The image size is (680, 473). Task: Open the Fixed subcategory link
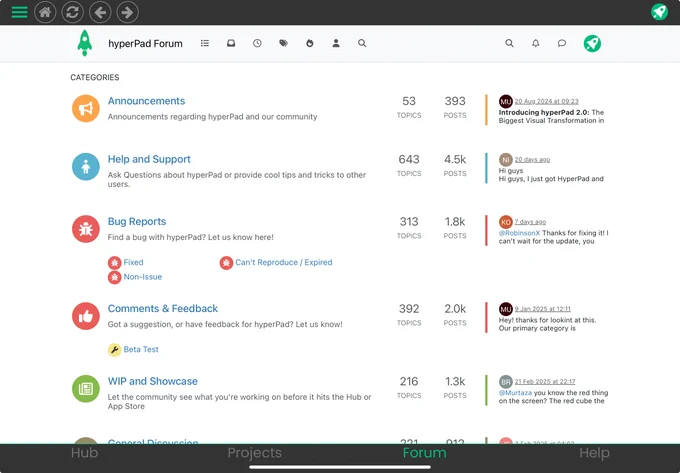[x=133, y=262]
